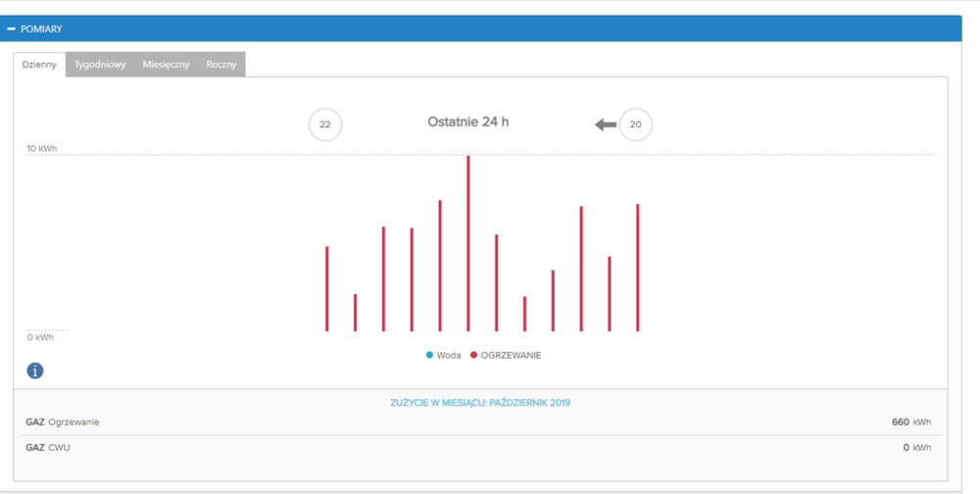Click the circled 22 hour marker
The image size is (980, 494).
(x=325, y=125)
